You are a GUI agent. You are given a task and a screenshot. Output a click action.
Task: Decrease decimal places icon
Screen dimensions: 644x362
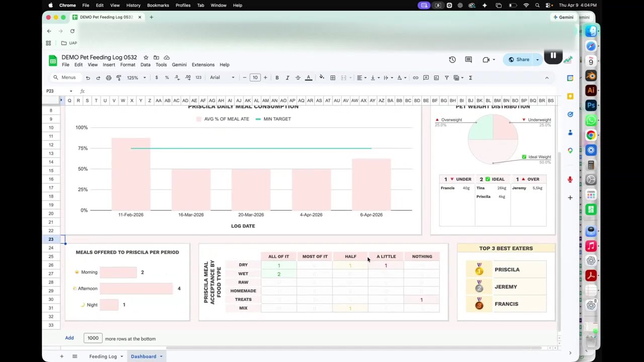click(177, 78)
